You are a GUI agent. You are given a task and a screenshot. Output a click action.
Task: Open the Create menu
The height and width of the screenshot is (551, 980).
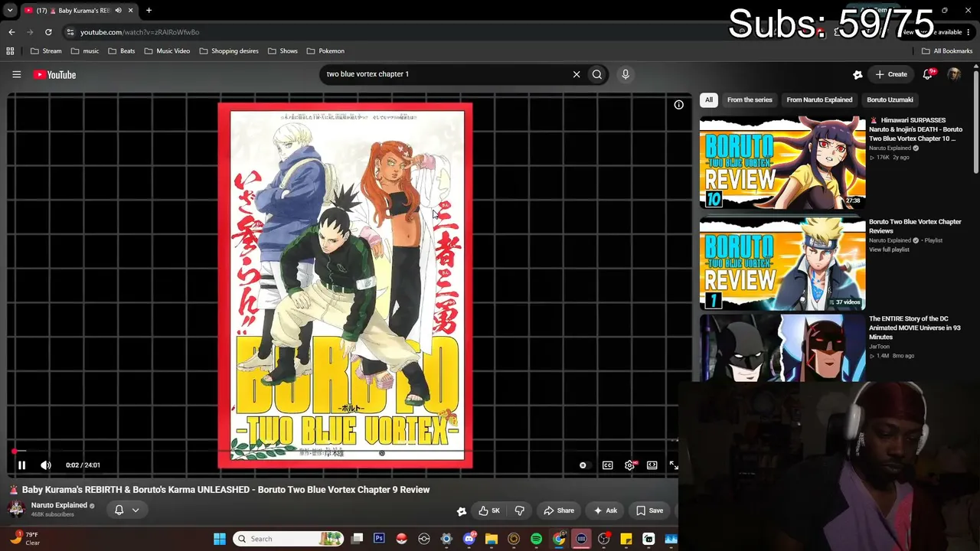coord(891,74)
